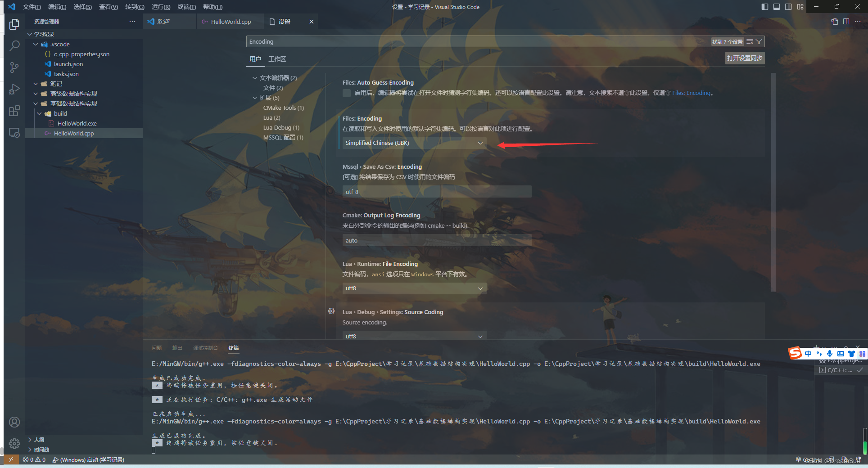Viewport: 868px width, 468px height.
Task: Click Sogou input method logo
Action: (795, 353)
